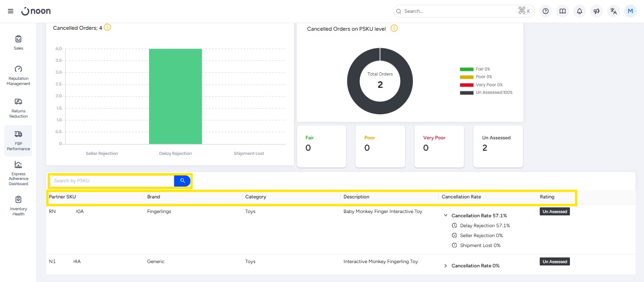644x282 pixels.
Task: Click the announcements megaphone icon
Action: pos(596,11)
